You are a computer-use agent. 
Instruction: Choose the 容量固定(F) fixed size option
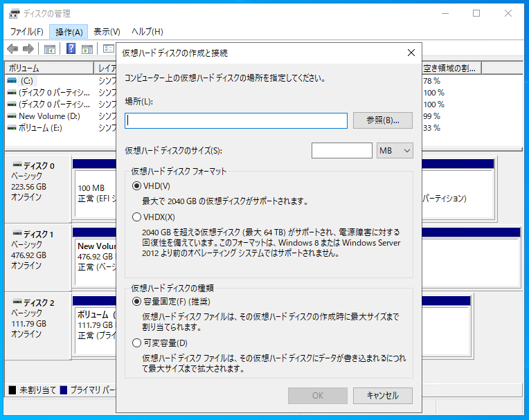(136, 301)
